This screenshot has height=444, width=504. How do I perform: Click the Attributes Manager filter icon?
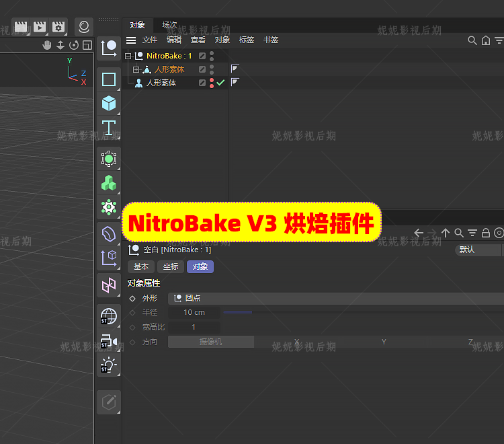click(472, 233)
